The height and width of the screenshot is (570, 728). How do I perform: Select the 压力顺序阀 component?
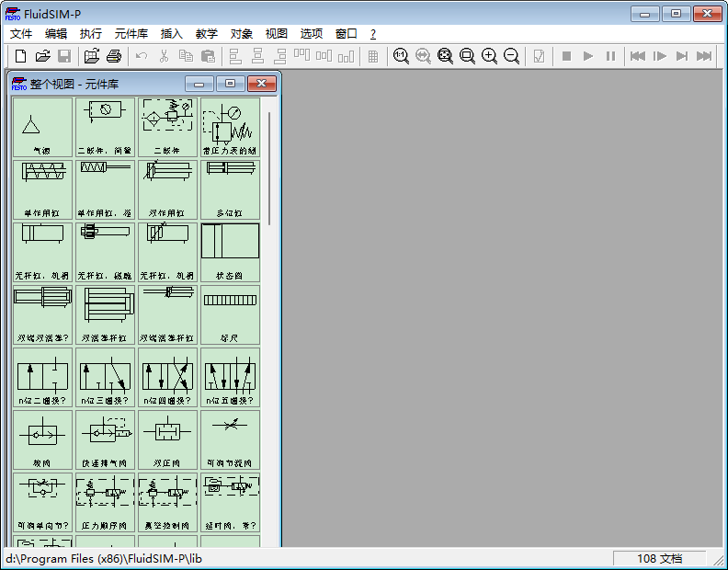[105, 502]
